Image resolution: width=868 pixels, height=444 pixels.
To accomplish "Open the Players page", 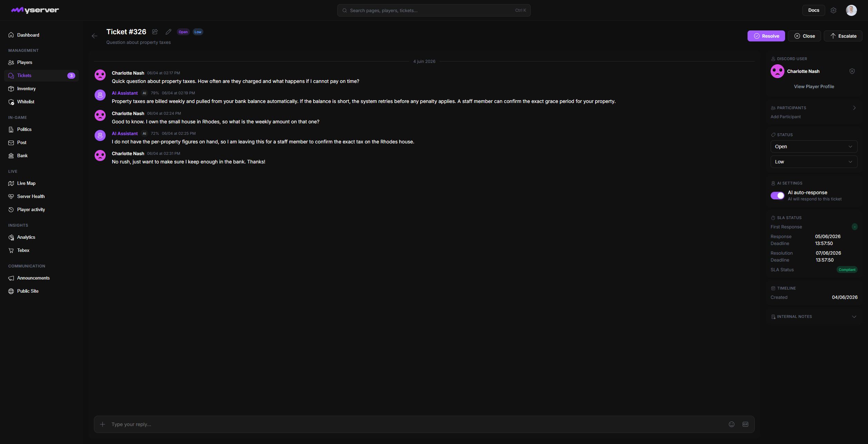I will coord(41,62).
